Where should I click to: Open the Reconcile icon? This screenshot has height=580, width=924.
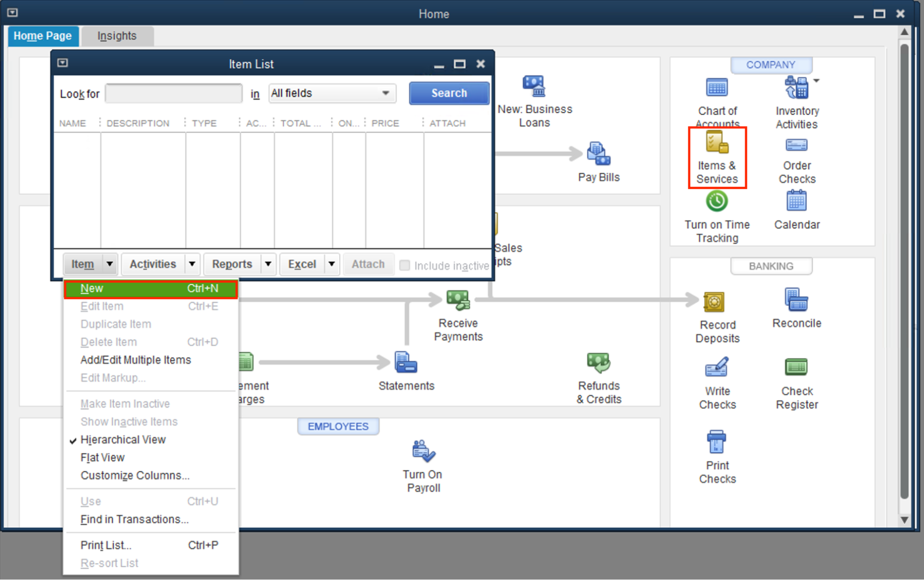click(x=796, y=300)
